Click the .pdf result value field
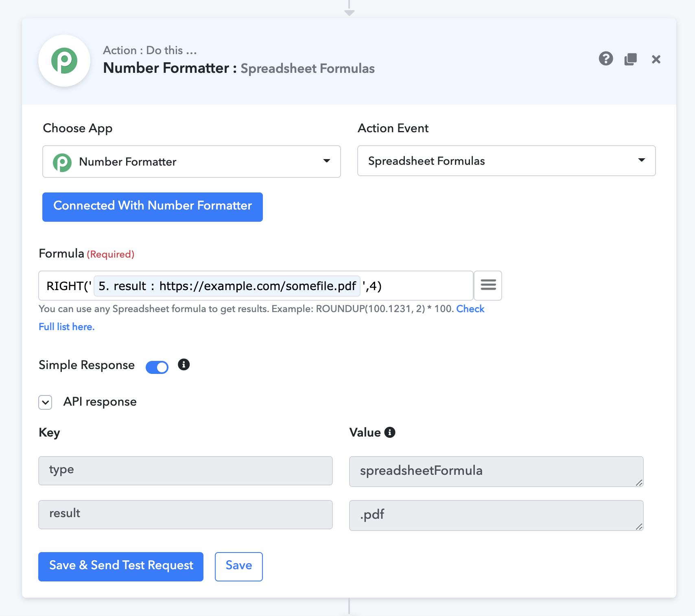The width and height of the screenshot is (695, 616). tap(496, 515)
